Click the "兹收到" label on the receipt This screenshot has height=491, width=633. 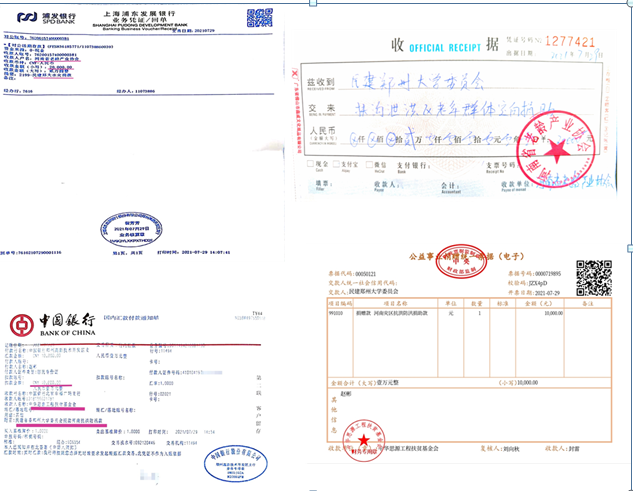coord(321,82)
